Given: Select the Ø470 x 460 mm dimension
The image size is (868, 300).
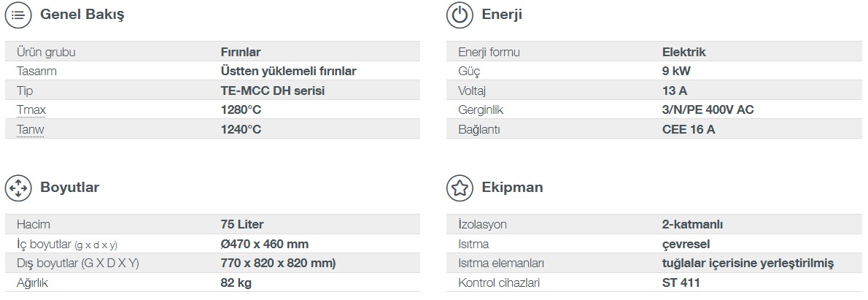Looking at the screenshot, I should coord(265,244).
